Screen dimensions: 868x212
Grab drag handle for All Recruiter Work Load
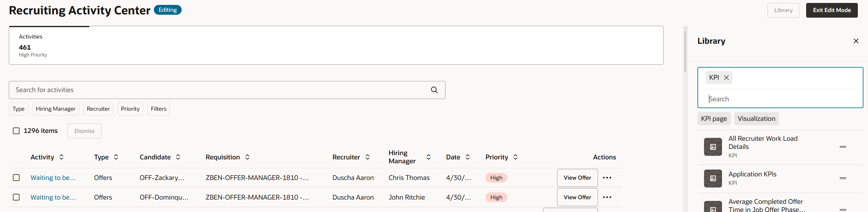[x=843, y=147]
